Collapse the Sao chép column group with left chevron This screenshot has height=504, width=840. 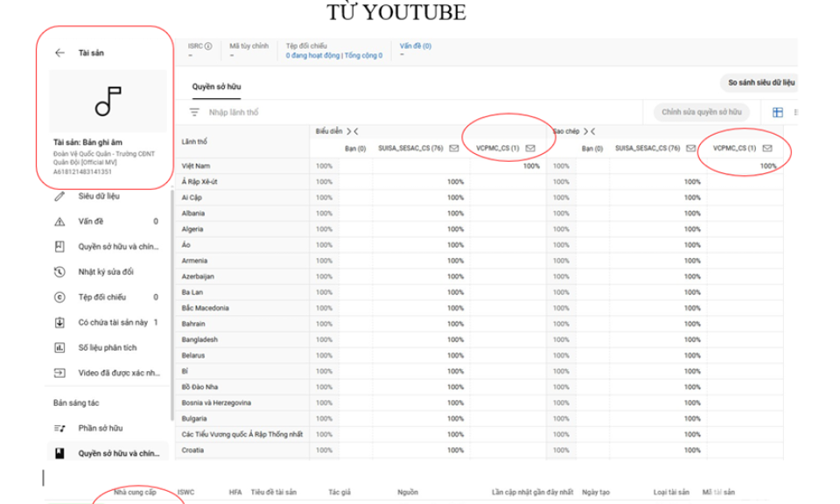click(592, 131)
